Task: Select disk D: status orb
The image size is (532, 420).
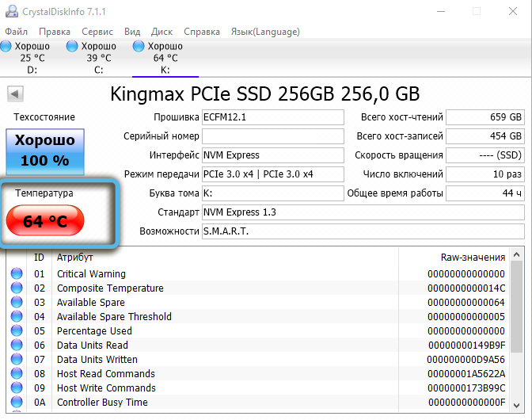Action: point(6,47)
